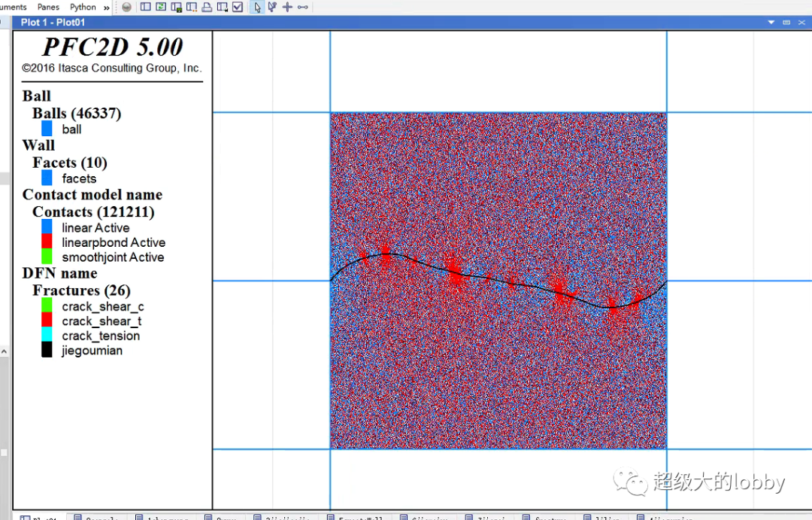Select the distance measure tool
Viewport: 812px width, 520px height.
pos(303,8)
